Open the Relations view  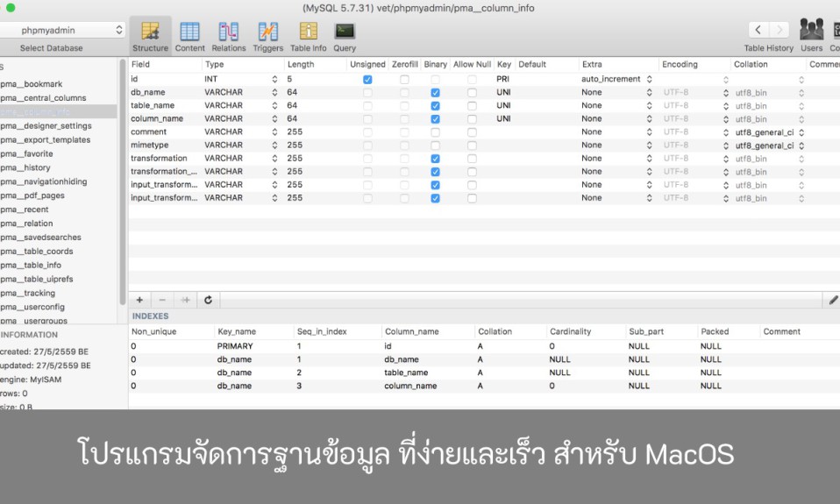point(228,37)
